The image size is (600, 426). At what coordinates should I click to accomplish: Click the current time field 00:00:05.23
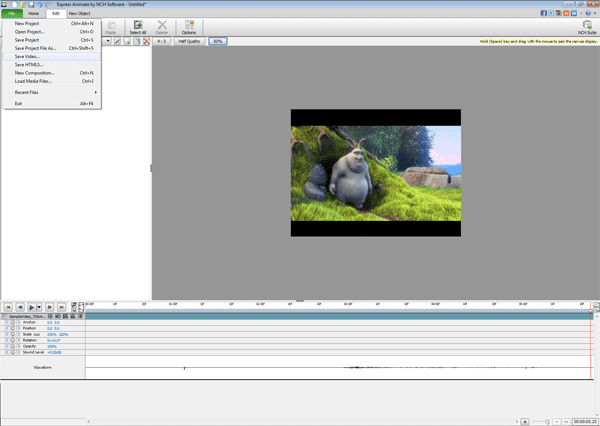pos(585,421)
